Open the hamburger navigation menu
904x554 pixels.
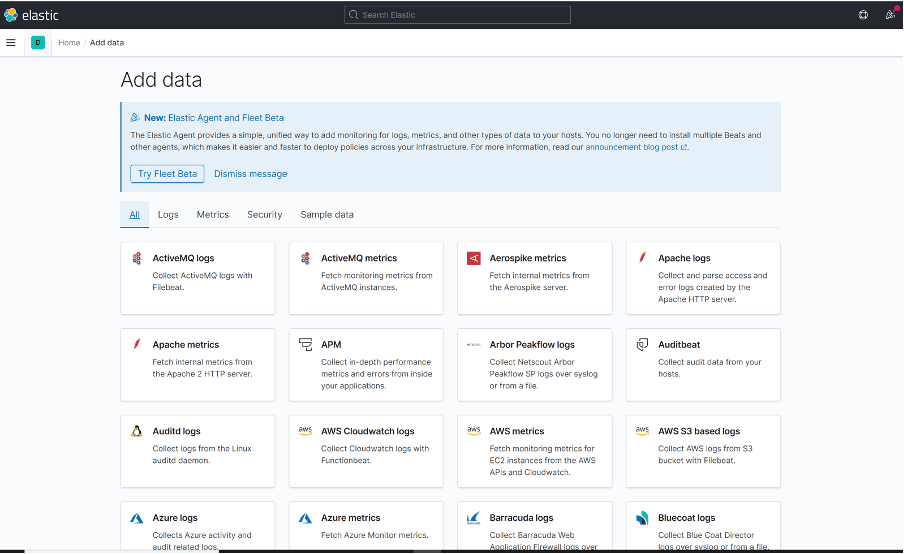[10, 43]
